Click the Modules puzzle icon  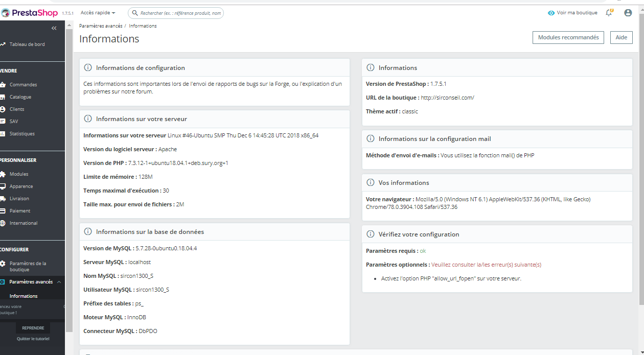click(x=3, y=174)
